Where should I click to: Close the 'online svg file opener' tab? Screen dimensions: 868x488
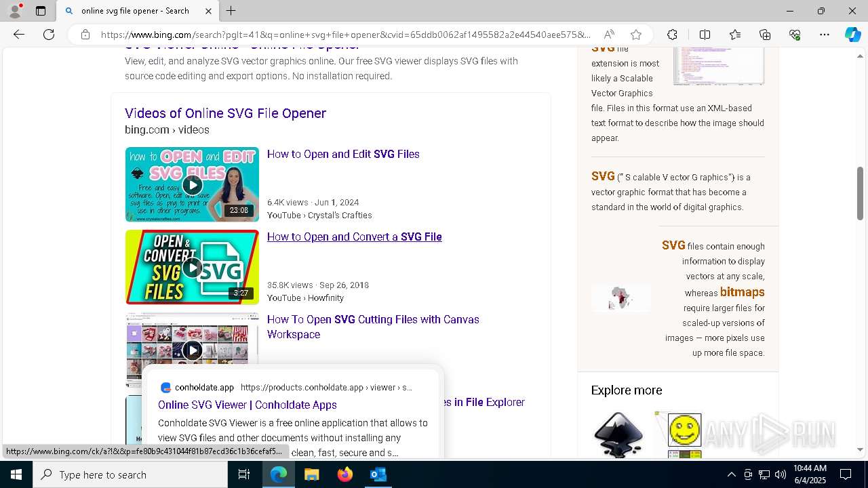coord(208,11)
